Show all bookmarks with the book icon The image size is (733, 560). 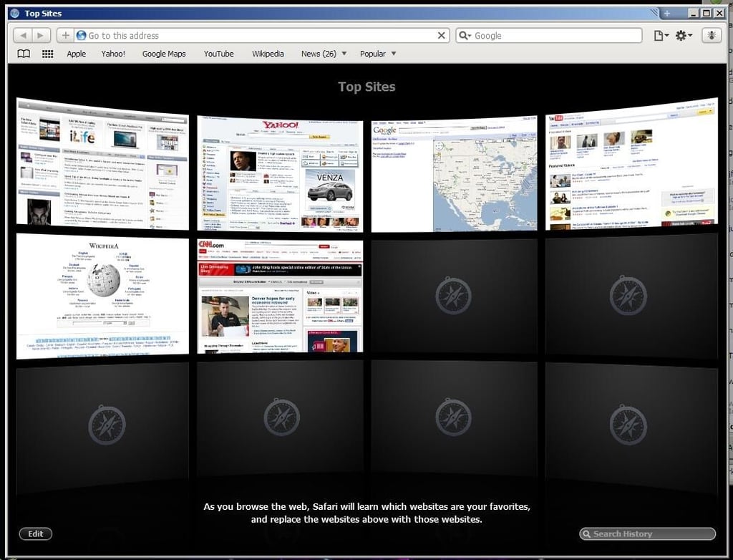[x=24, y=54]
